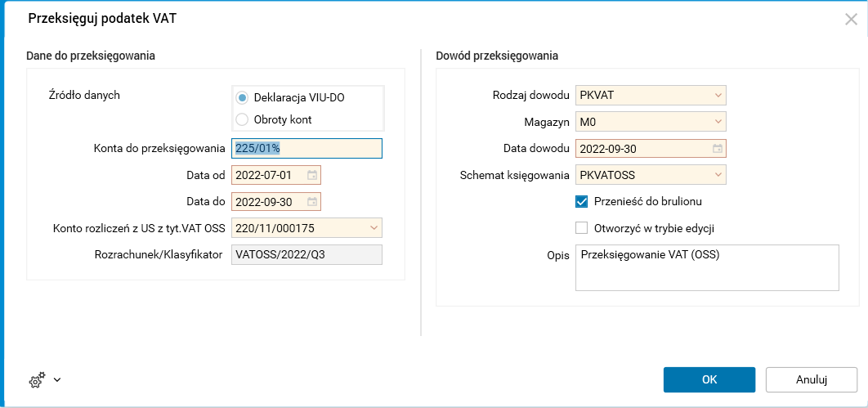This screenshot has width=868, height=408.
Task: Select the Obroty kont radio option
Action: [242, 119]
